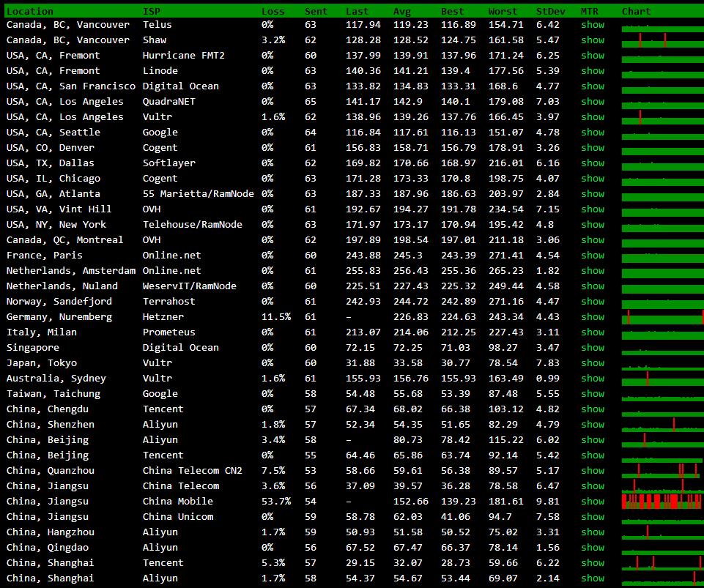704x588 pixels.
Task: Show MTR for Nuremberg Hetzner
Action: (593, 317)
